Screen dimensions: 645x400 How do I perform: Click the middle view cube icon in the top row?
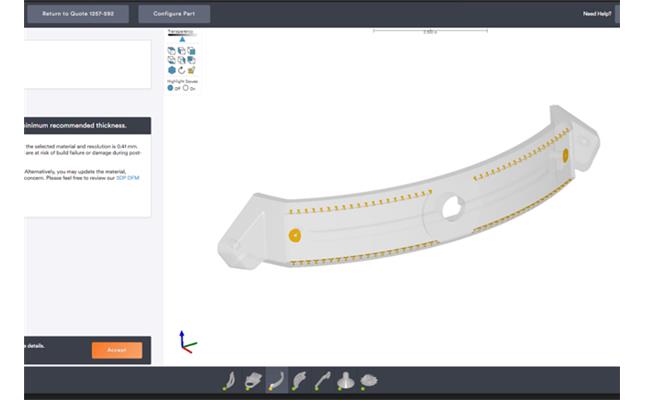pos(181,50)
